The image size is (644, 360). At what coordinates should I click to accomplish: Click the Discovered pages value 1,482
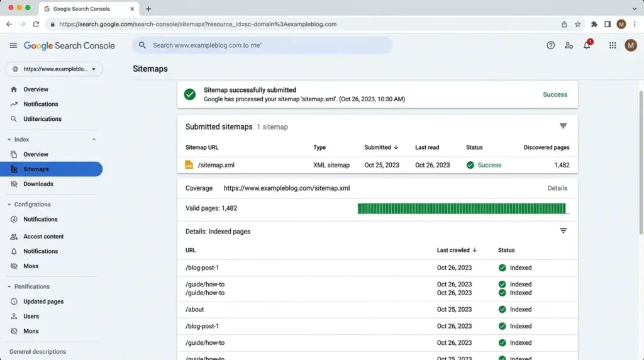click(x=562, y=165)
